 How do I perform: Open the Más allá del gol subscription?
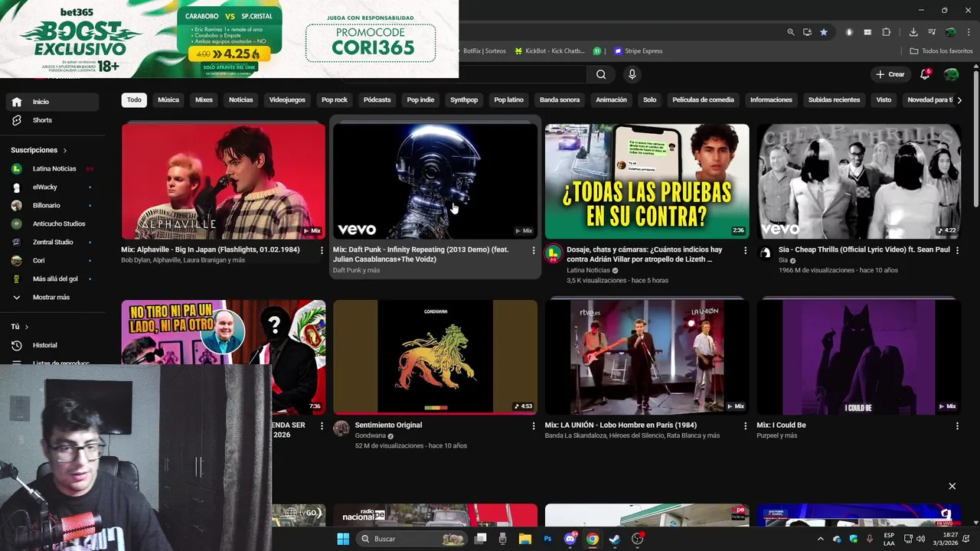[x=51, y=279]
